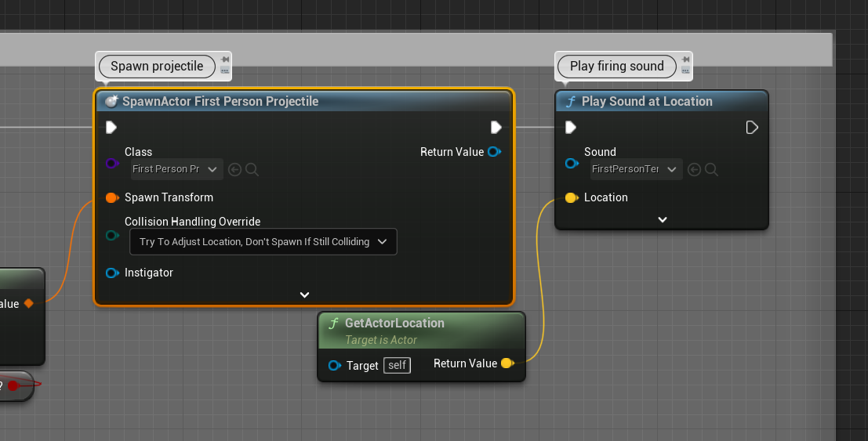Click the self Target value box
868x441 pixels.
pos(397,365)
